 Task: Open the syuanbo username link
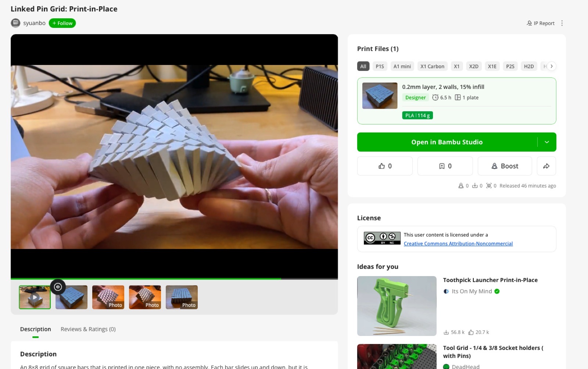point(34,23)
